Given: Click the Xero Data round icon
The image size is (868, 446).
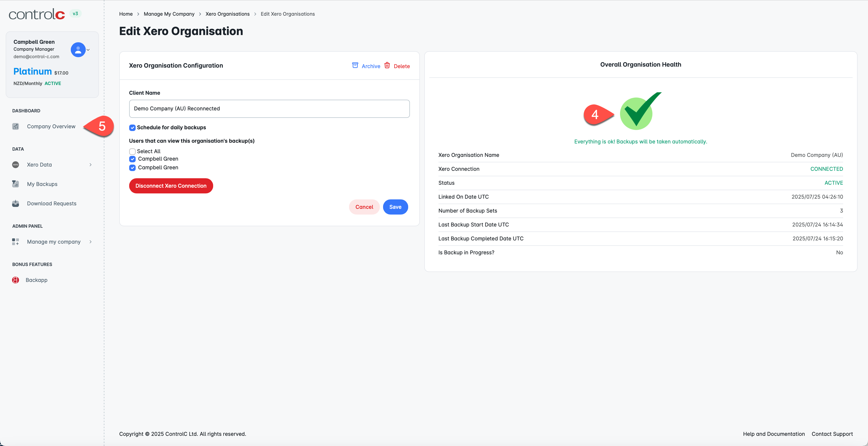Looking at the screenshot, I should point(15,165).
